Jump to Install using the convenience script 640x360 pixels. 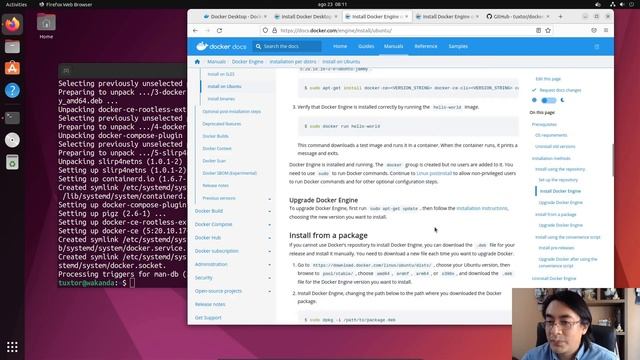(x=568, y=237)
